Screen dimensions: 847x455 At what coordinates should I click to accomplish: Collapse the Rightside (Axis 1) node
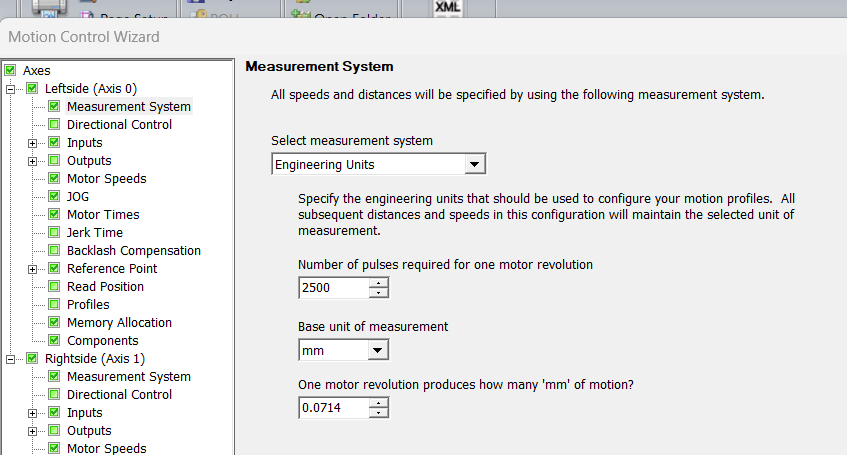pyautogui.click(x=12, y=359)
